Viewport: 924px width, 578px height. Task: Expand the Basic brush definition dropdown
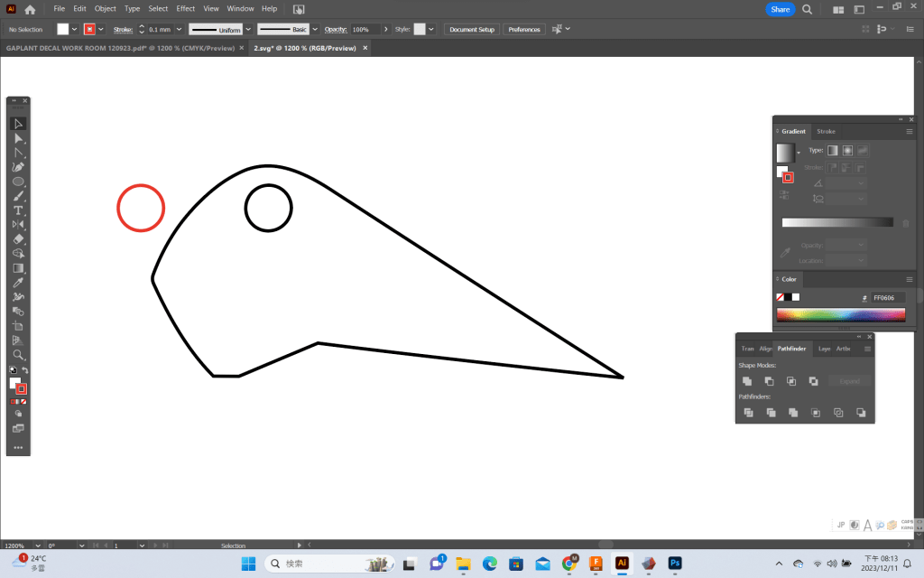pos(317,29)
